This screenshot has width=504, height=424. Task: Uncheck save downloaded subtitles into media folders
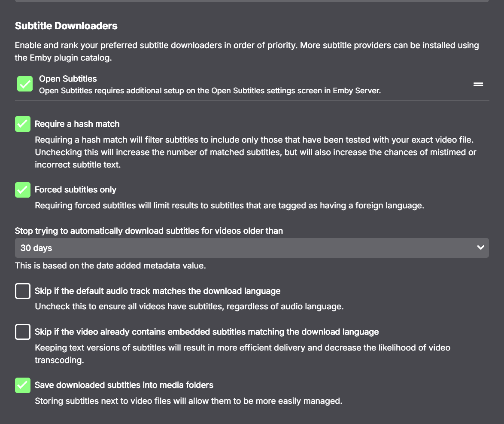[23, 385]
